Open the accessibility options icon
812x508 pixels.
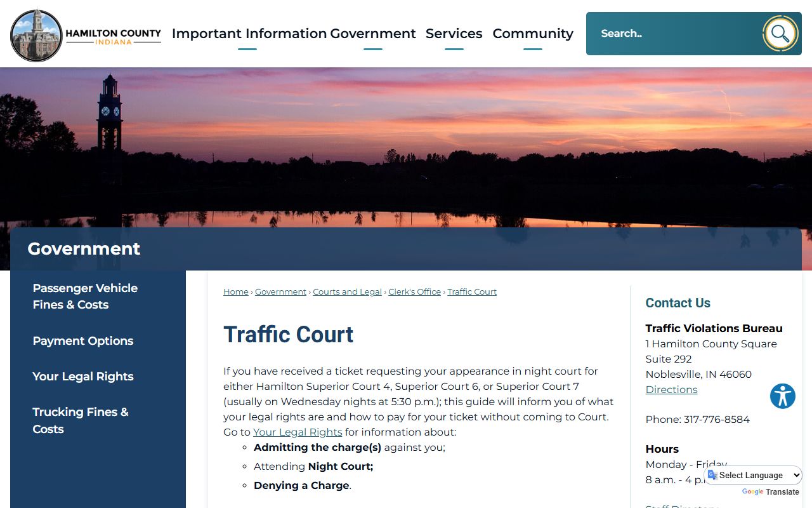click(x=783, y=396)
